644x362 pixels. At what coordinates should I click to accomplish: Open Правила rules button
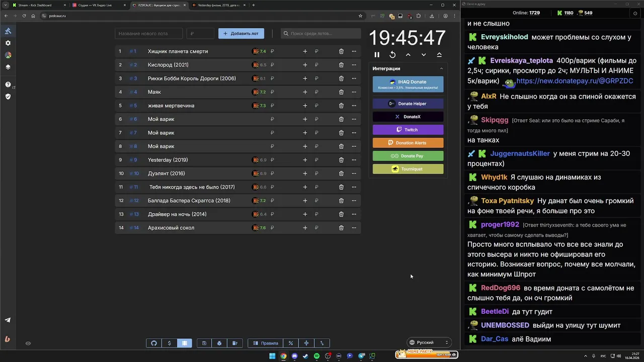click(x=266, y=343)
